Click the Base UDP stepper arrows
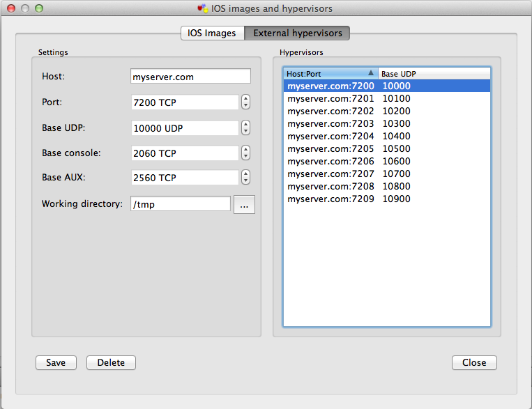532x409 pixels. point(245,128)
